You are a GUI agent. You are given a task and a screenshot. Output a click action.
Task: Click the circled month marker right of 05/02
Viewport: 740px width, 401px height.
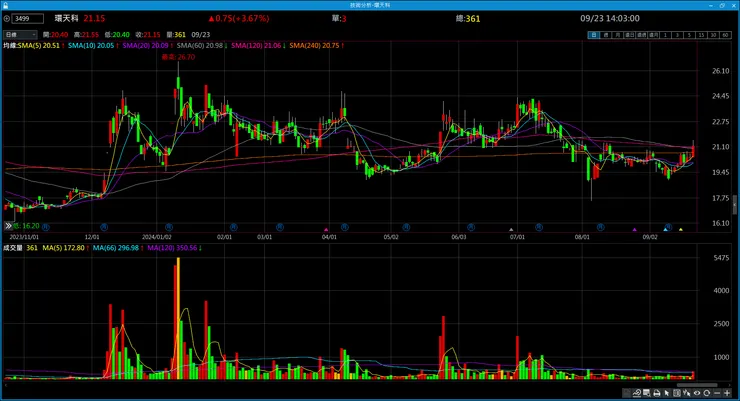pos(406,227)
